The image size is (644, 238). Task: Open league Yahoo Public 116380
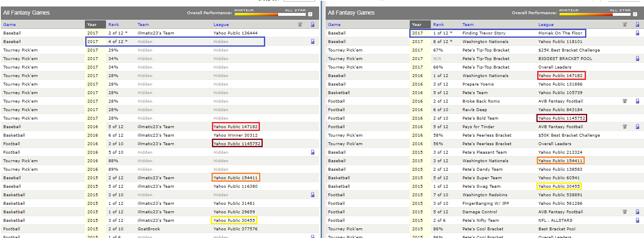pos(236,187)
